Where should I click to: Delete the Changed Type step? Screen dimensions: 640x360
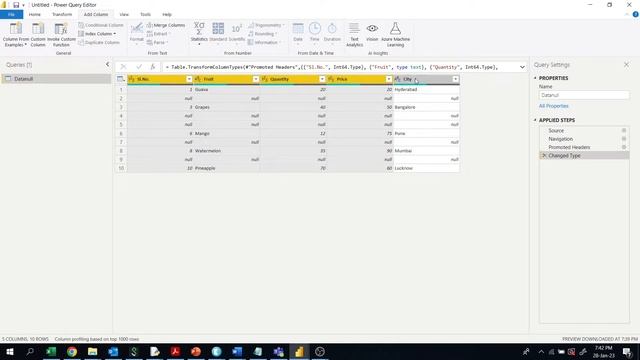point(544,156)
